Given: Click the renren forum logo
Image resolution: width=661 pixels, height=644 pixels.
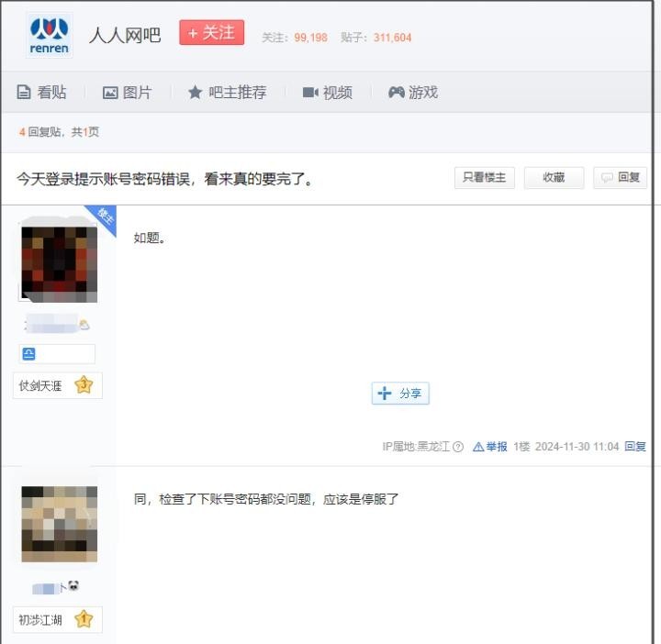Looking at the screenshot, I should [49, 36].
